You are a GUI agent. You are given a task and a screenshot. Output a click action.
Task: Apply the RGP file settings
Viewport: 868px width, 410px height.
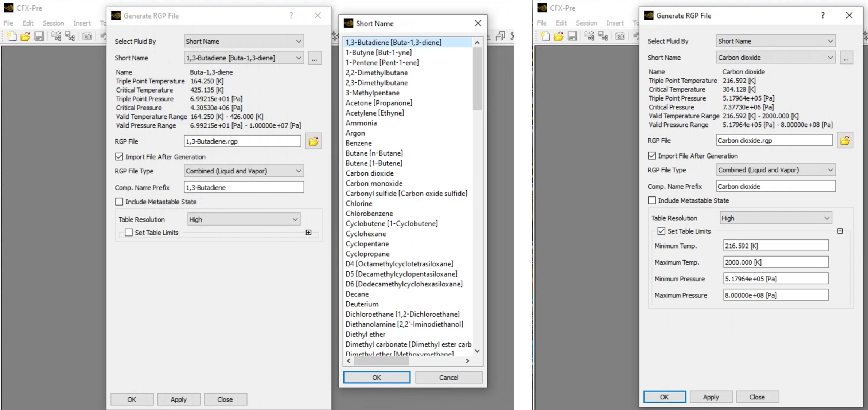[179, 399]
